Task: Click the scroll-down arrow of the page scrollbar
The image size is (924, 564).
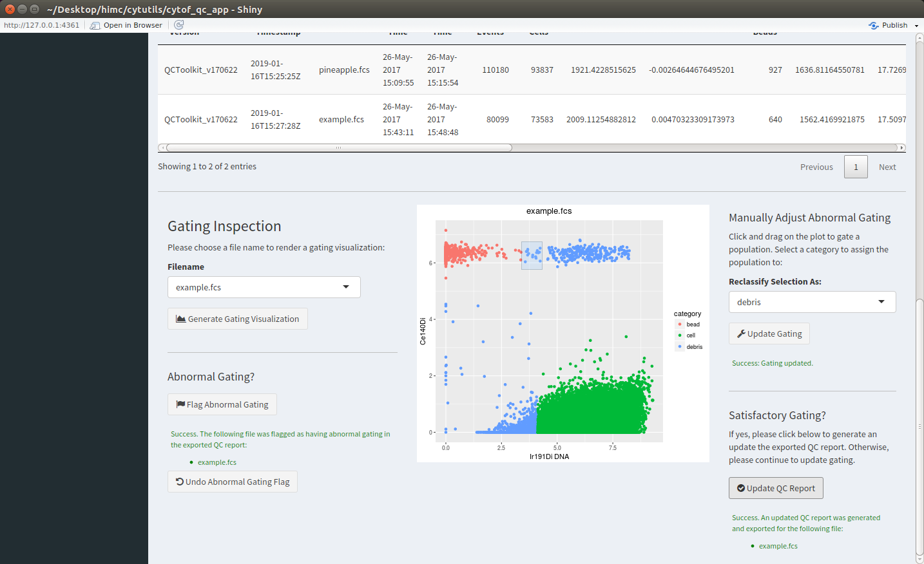Action: (919, 559)
